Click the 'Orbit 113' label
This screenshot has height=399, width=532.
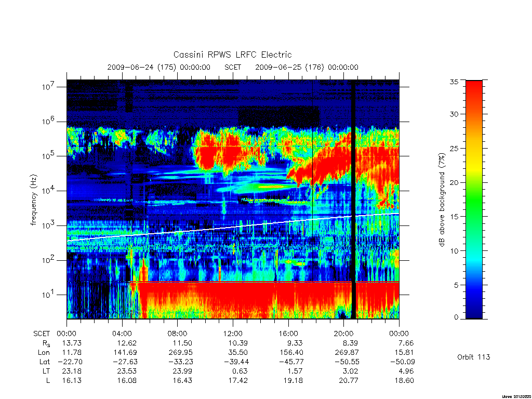(x=474, y=357)
